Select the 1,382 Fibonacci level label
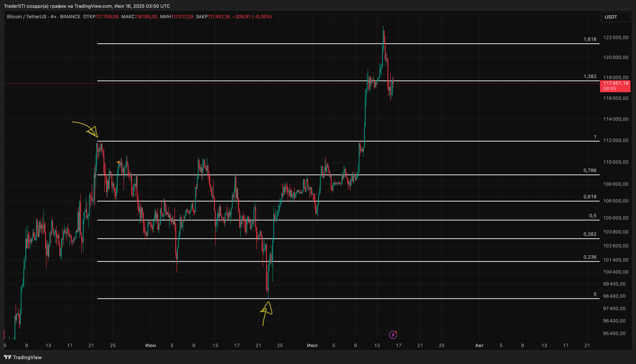The width and height of the screenshot is (636, 364). tap(590, 76)
